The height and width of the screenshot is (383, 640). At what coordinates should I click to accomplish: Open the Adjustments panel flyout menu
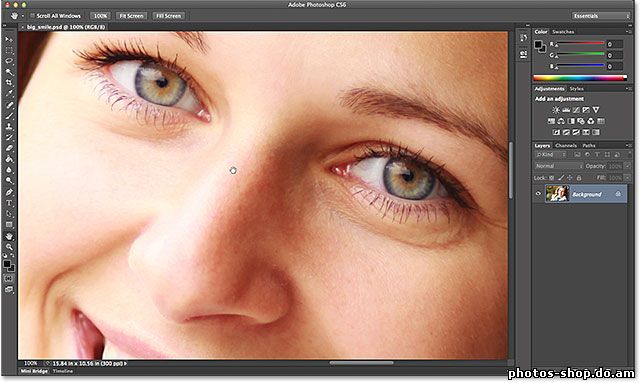pos(628,89)
